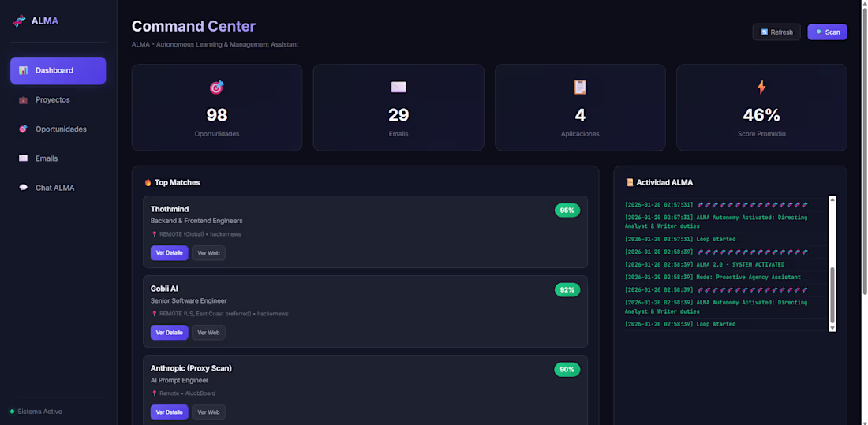Screen dimensions: 868x425
Task: Click the 90% score badge on Anthropic
Action: click(567, 370)
